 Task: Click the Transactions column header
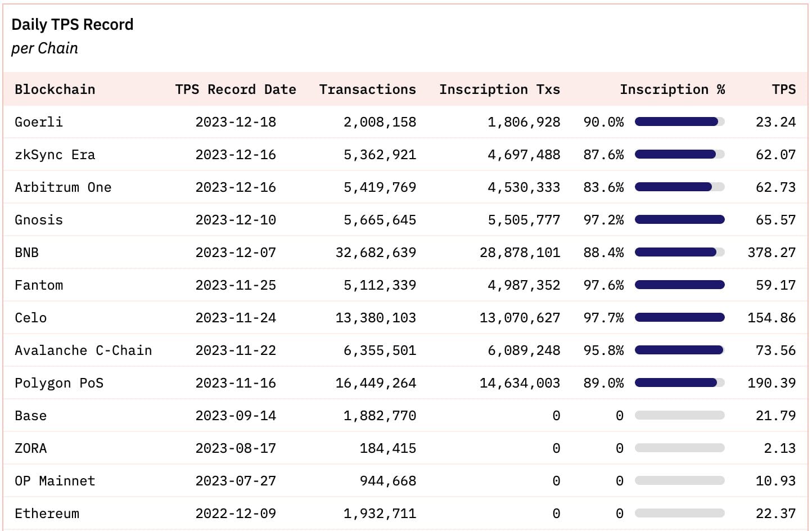click(x=367, y=89)
